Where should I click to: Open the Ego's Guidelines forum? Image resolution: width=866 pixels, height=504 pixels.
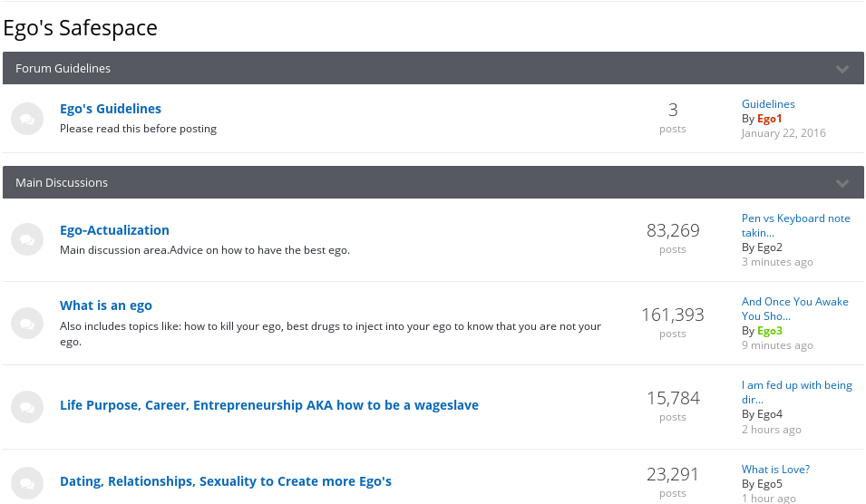click(x=111, y=109)
